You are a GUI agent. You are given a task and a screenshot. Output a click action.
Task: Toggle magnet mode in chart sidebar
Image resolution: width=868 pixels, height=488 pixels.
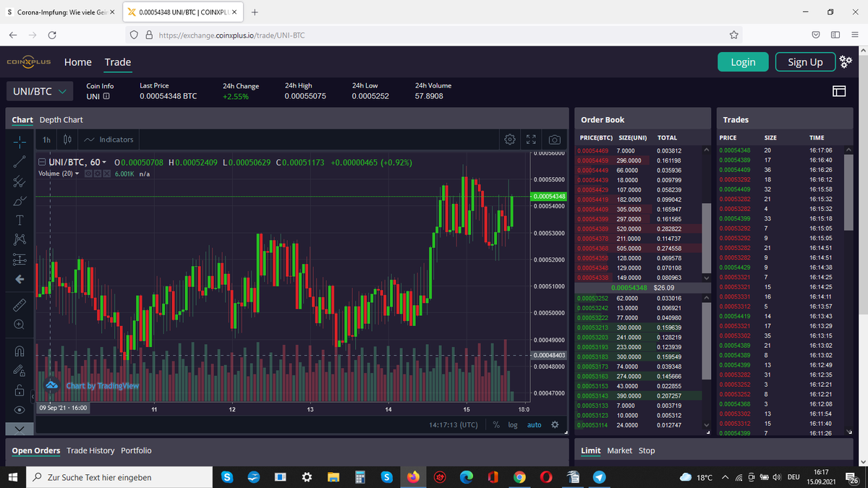20,351
